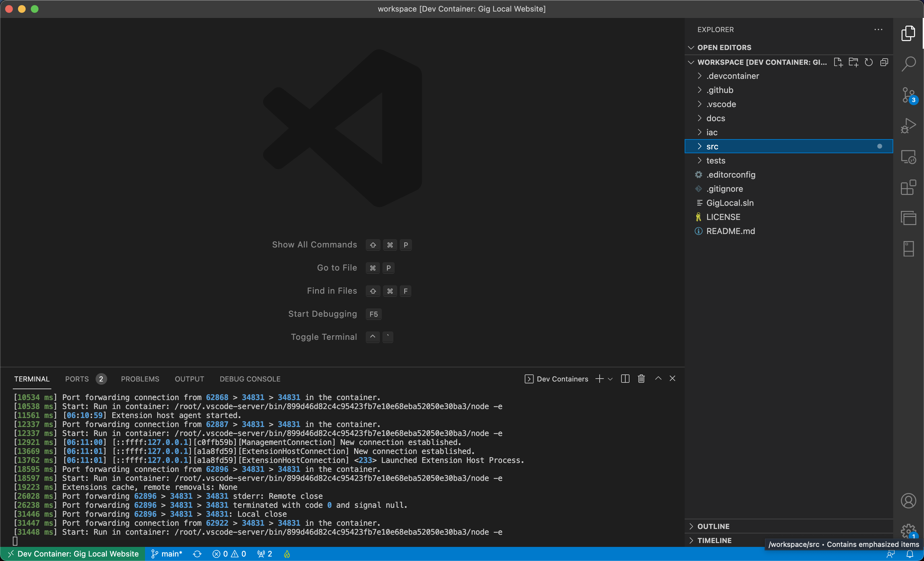
Task: Refresh the Explorer file tree
Action: (x=868, y=62)
